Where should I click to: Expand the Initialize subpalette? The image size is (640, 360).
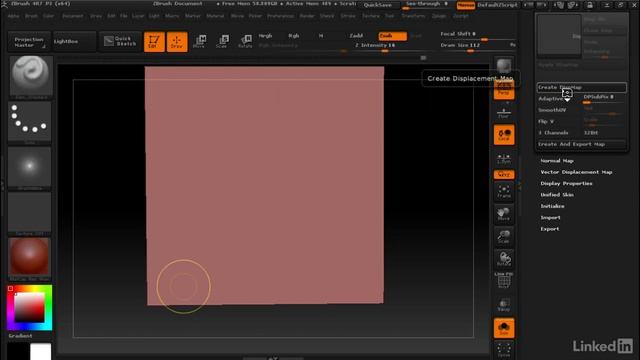click(552, 207)
